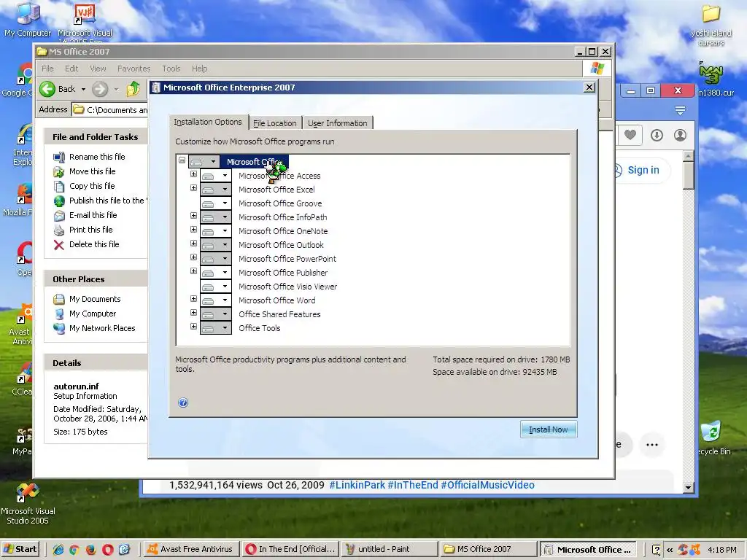Click Back arrow in MS Office 2007 window
747x560 pixels.
pos(47,89)
